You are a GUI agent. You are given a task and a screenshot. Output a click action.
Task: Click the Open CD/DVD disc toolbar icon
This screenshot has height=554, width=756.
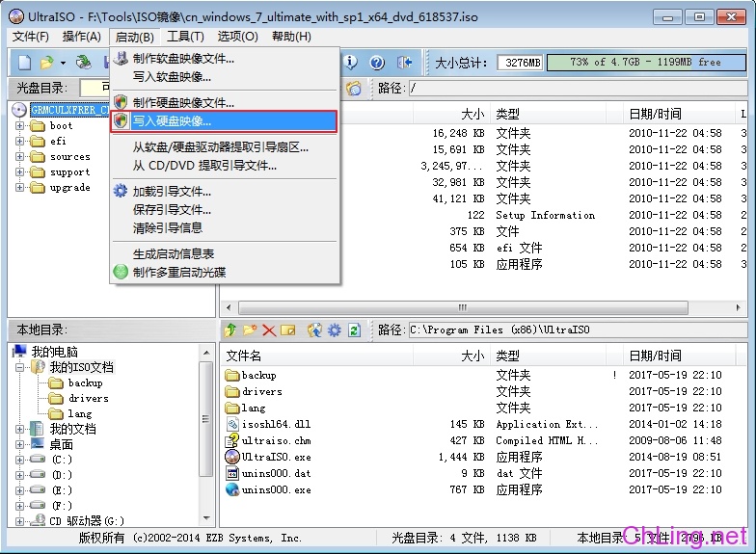pyautogui.click(x=83, y=62)
